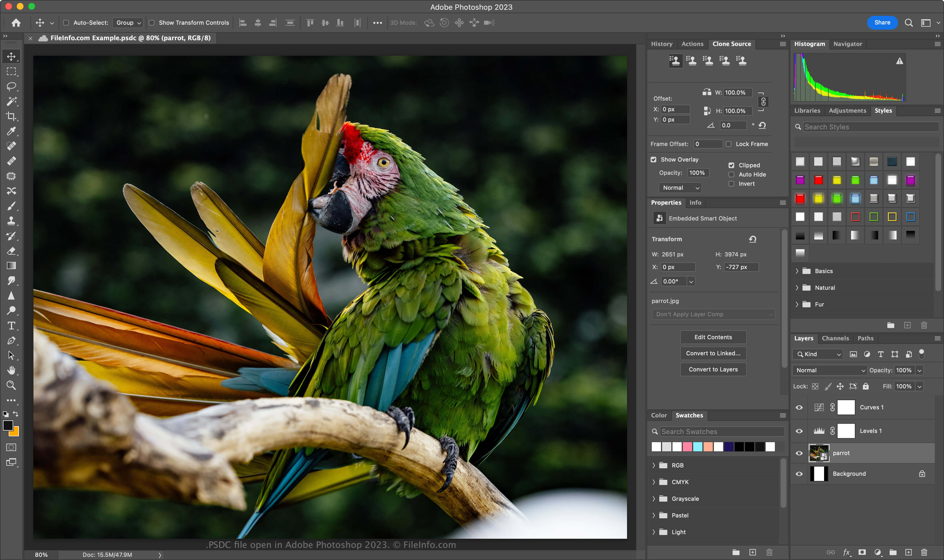Click the Search Swatches input field
Screen dimensions: 944x560
point(722,432)
